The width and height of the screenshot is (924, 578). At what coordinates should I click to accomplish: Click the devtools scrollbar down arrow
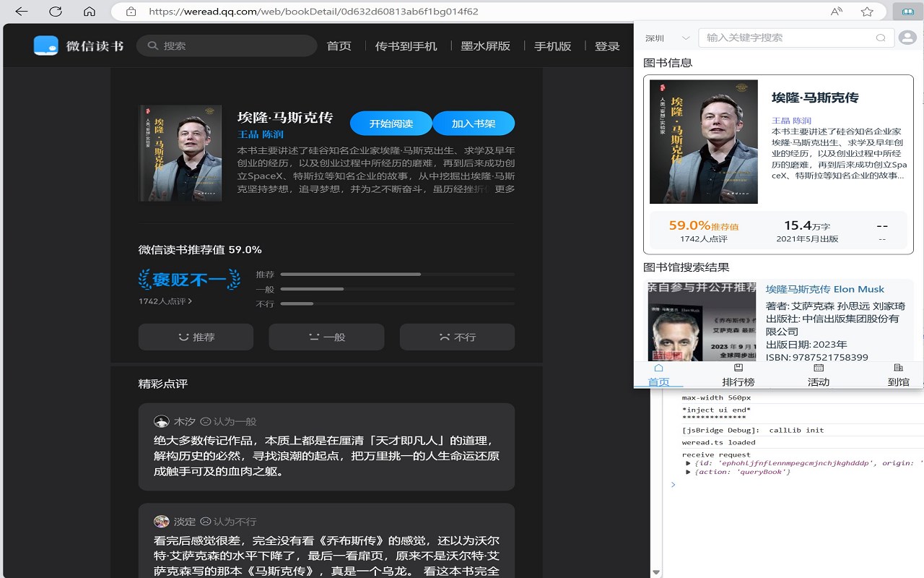pyautogui.click(x=655, y=572)
